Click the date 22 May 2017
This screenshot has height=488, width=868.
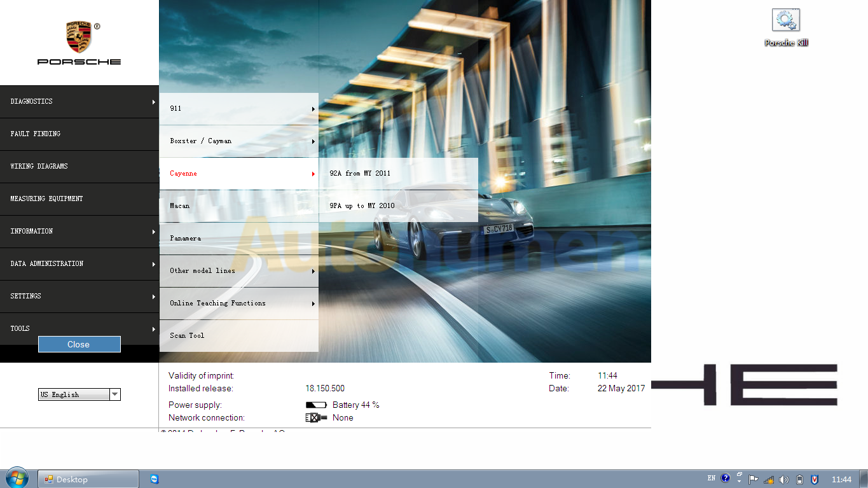click(621, 388)
